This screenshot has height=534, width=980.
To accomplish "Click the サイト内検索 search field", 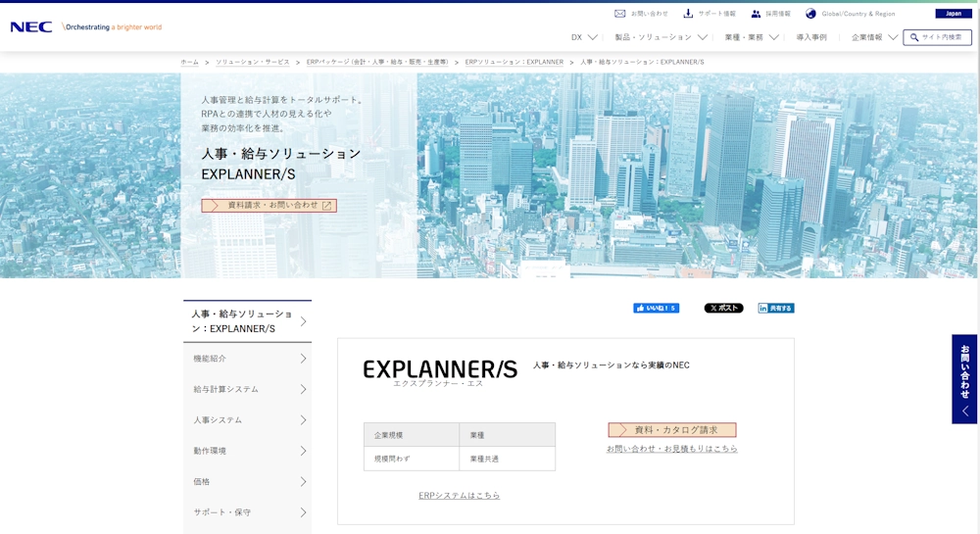I will point(938,37).
